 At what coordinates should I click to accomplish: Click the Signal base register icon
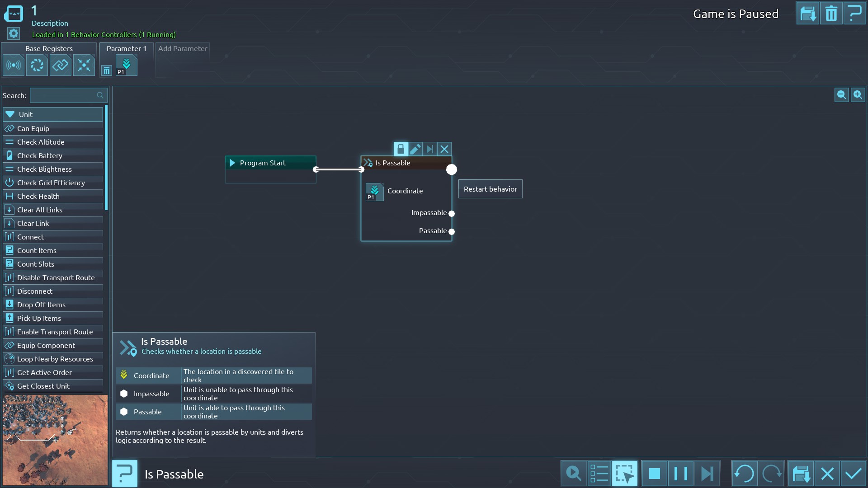14,66
